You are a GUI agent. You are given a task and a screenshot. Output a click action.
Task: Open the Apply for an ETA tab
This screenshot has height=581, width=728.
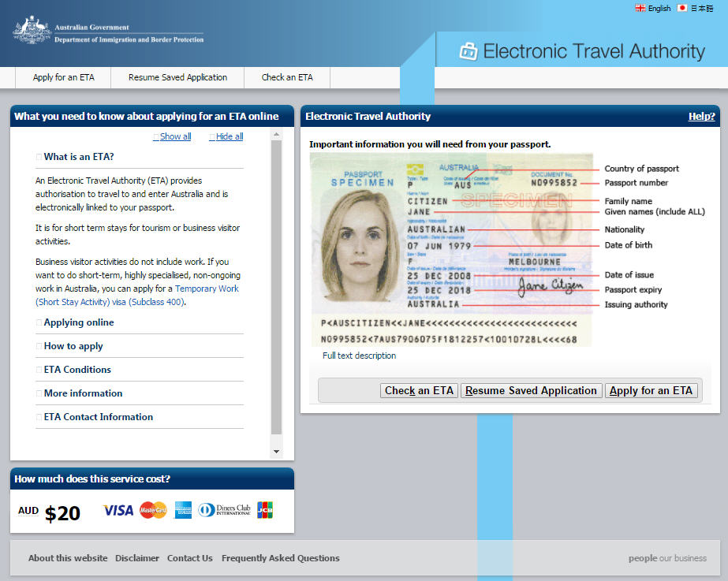[62, 77]
